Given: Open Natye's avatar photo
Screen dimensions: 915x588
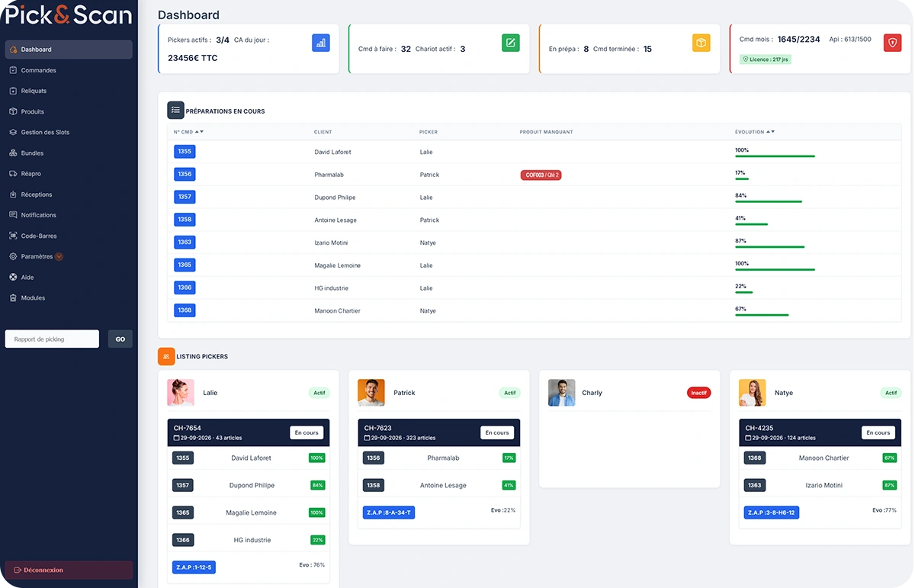Looking at the screenshot, I should coord(753,393).
